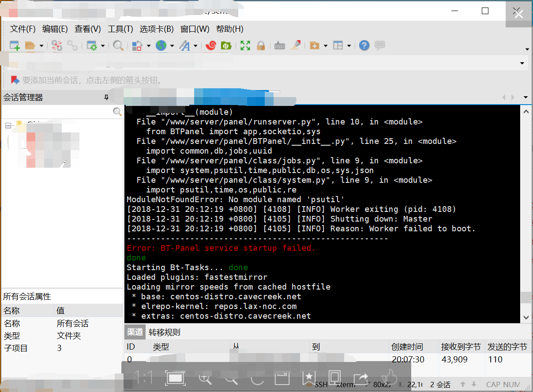The image size is (533, 392).
Task: Expand the properties gear dropdown arrow
Action: 103,46
